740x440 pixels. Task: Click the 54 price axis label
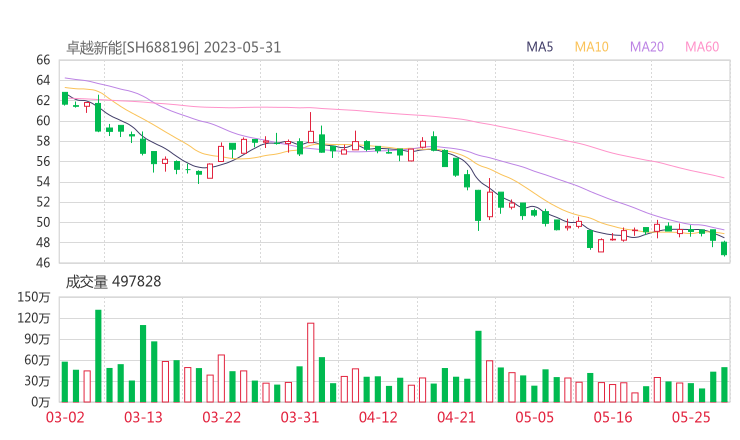[43, 182]
